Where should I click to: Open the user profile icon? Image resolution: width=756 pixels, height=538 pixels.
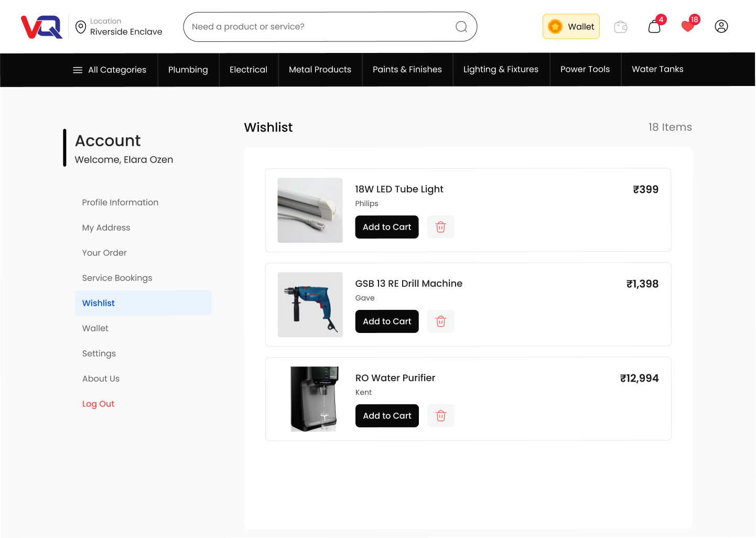[721, 26]
